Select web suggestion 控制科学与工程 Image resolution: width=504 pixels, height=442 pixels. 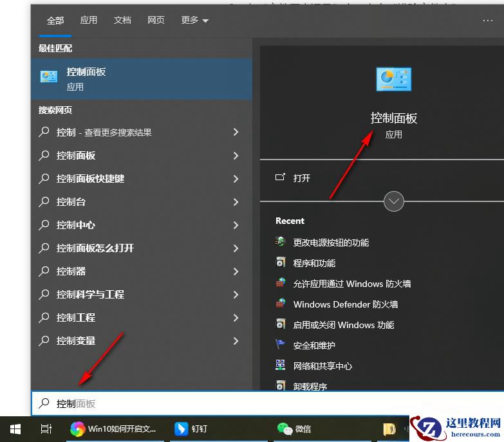(142, 294)
